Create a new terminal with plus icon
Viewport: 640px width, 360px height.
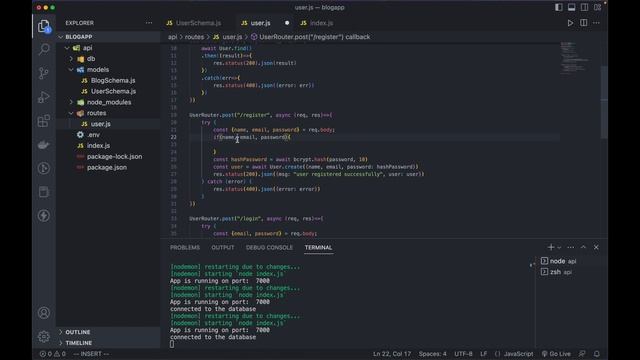tap(551, 247)
